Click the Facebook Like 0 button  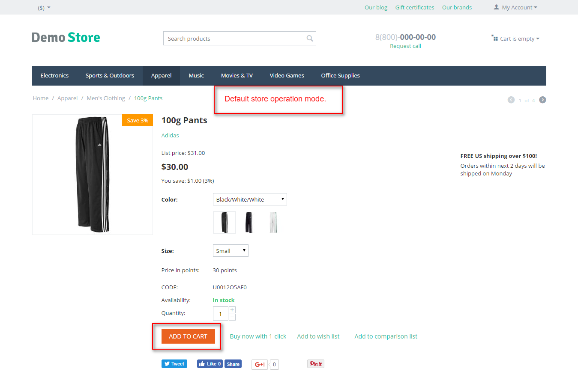click(x=210, y=363)
